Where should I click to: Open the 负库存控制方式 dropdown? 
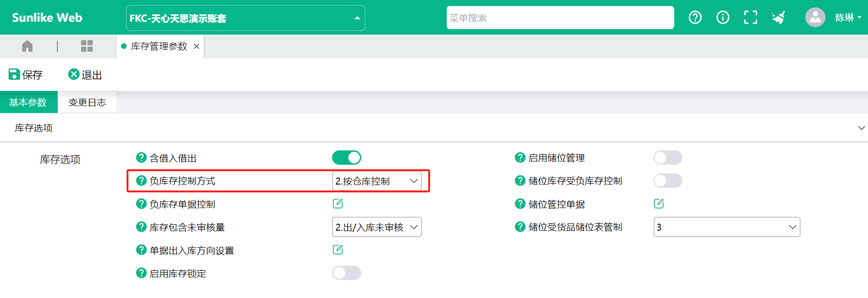click(377, 181)
